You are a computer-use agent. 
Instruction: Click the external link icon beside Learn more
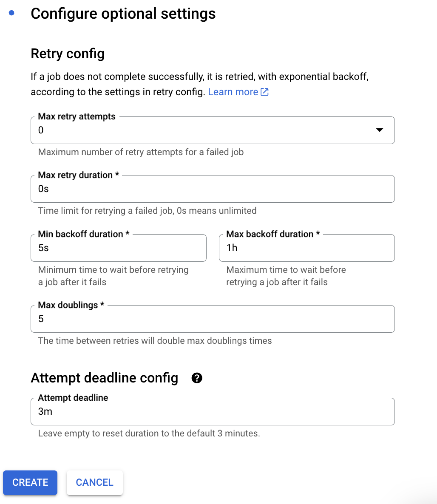click(x=265, y=92)
